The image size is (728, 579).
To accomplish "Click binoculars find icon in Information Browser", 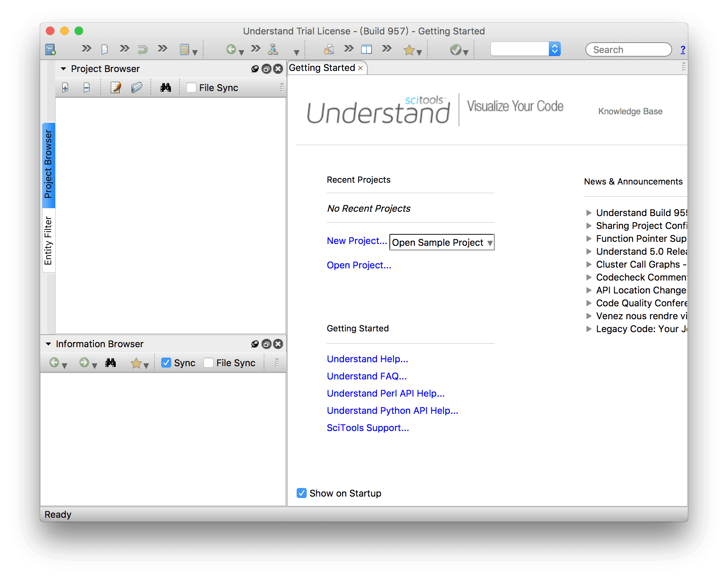I will [x=110, y=363].
